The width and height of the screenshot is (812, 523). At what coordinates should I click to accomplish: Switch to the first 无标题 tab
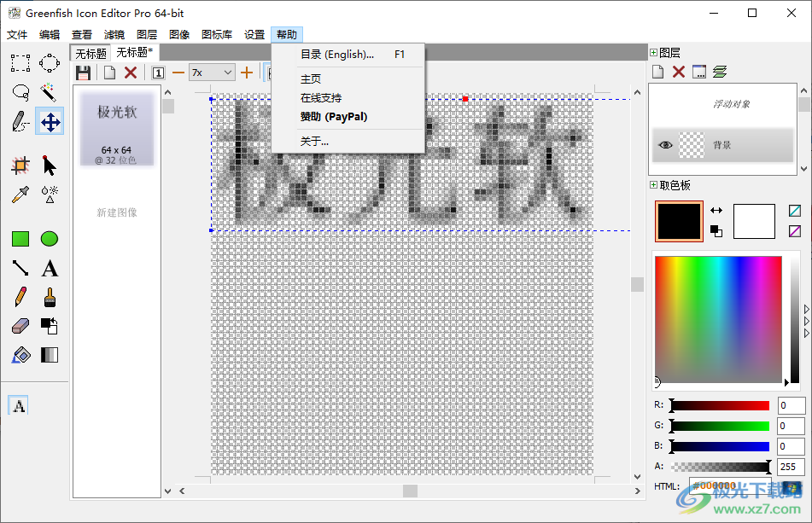tap(90, 52)
